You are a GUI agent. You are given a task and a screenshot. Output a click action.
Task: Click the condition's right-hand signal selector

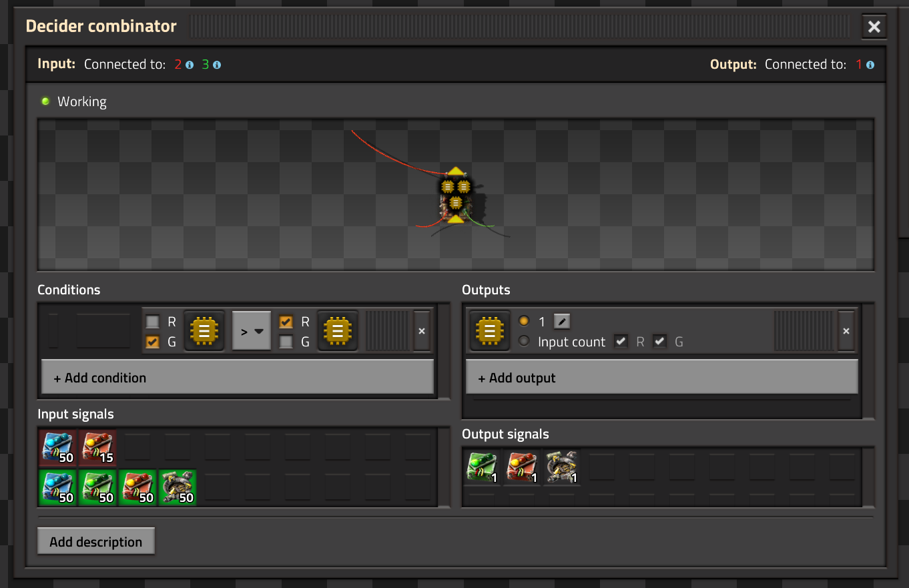pos(338,330)
